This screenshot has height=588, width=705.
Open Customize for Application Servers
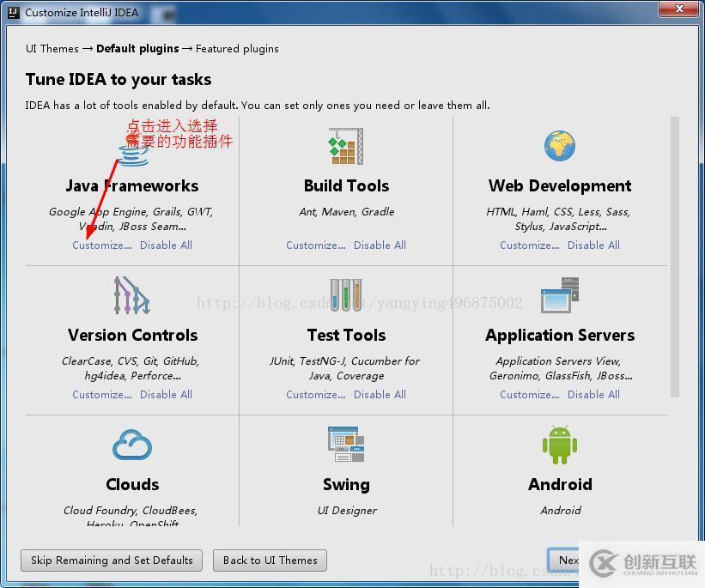pyautogui.click(x=530, y=395)
